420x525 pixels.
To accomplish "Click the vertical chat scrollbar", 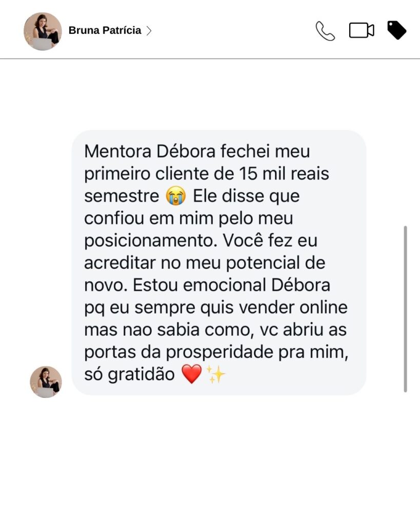I will click(405, 309).
